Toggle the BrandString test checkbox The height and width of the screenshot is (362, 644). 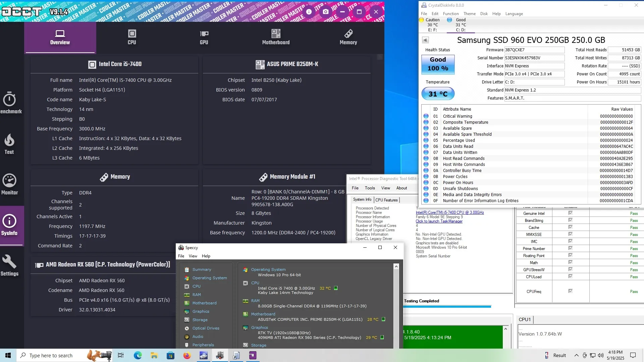tap(570, 220)
